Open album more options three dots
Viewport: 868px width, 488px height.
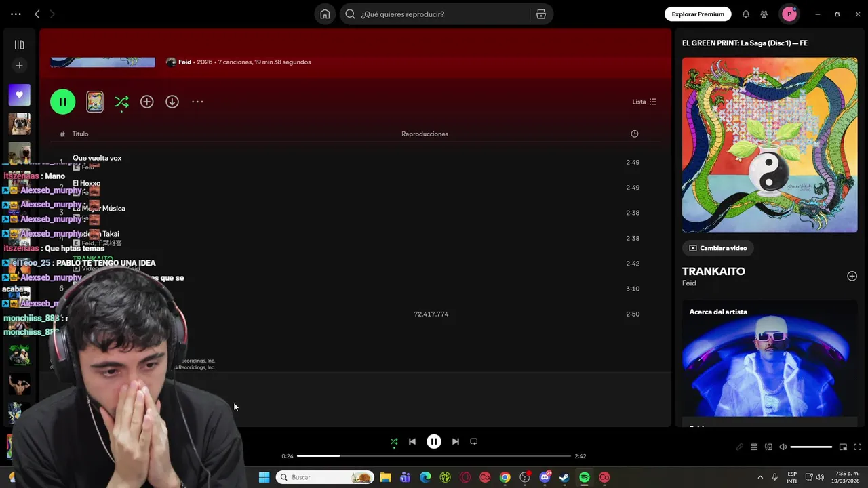(197, 102)
